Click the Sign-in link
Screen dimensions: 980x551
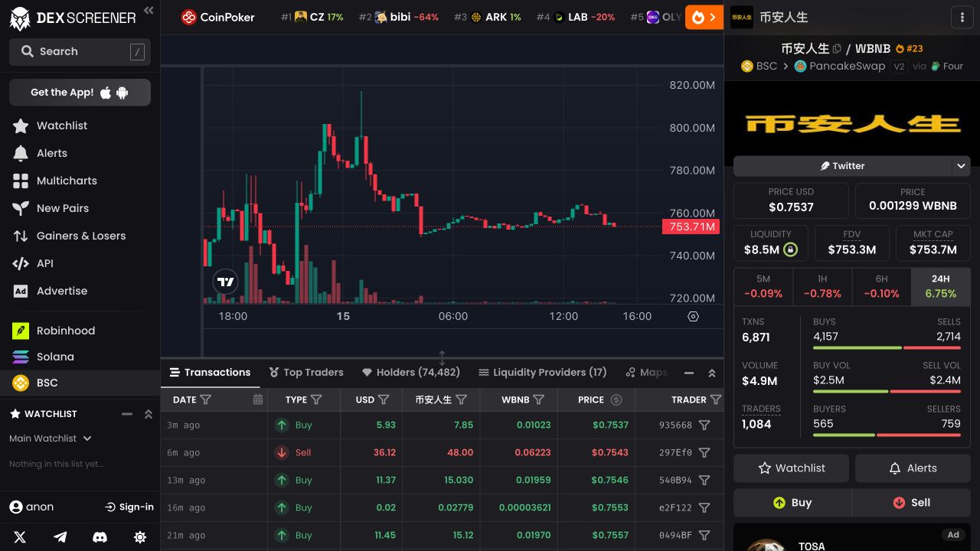[129, 507]
